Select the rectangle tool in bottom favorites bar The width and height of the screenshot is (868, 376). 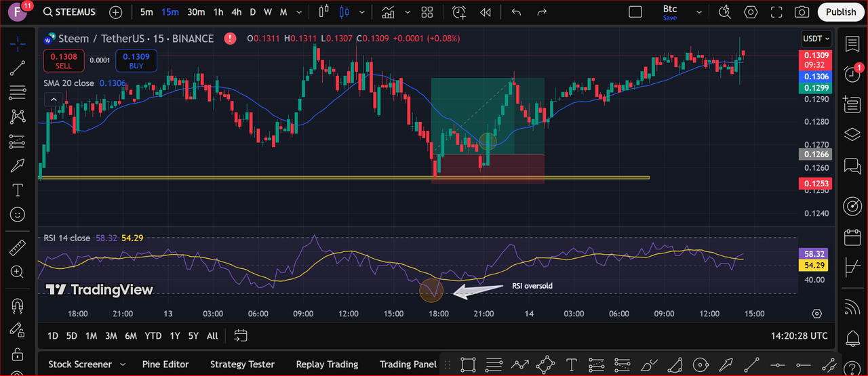tap(467, 364)
